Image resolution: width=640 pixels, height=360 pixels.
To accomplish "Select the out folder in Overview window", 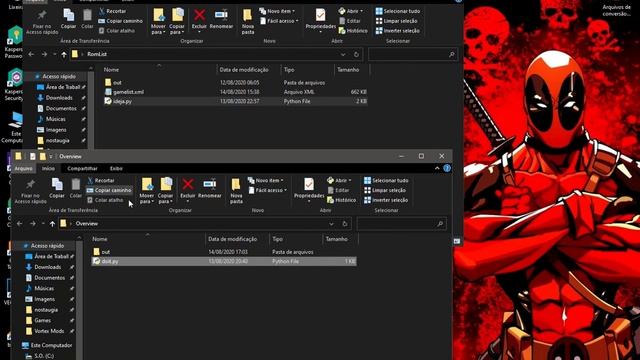I will click(224, 252).
